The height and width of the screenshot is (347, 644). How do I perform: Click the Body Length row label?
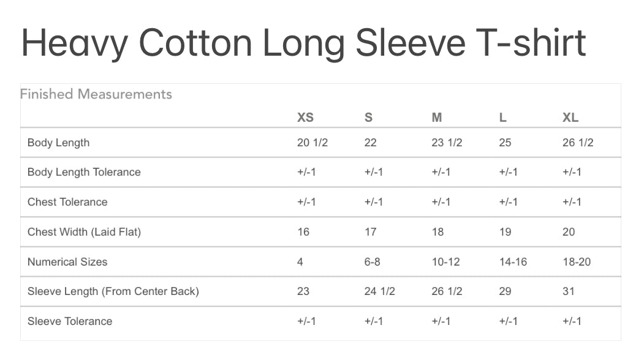tap(58, 143)
